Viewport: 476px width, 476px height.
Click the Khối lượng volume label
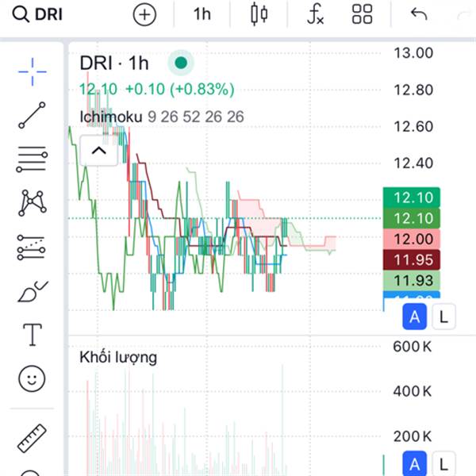click(x=118, y=357)
